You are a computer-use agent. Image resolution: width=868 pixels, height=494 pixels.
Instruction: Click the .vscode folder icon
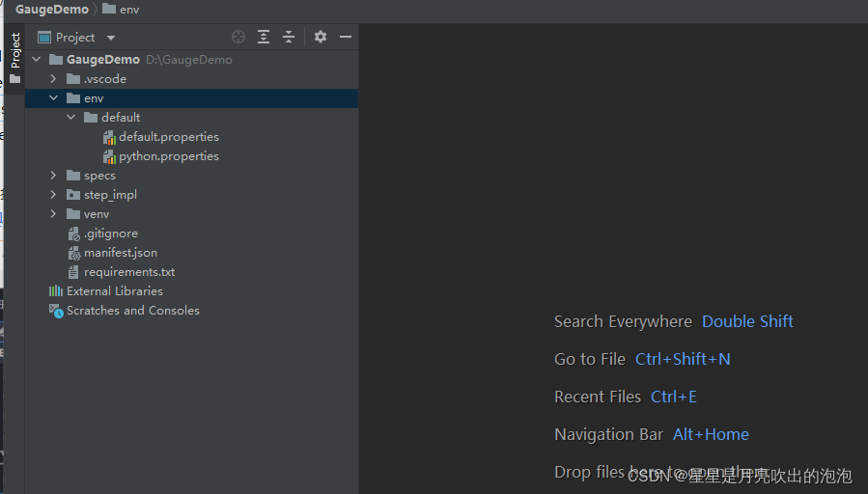[x=73, y=78]
